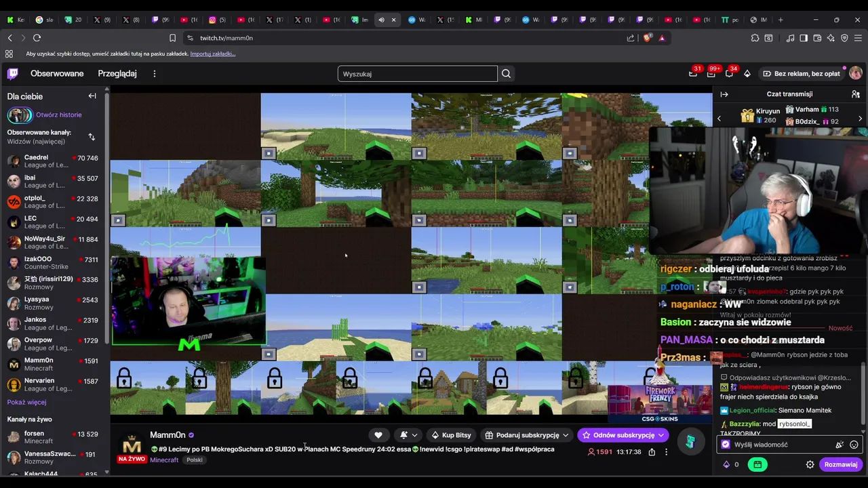Click the 'Kup Bitsy' button
This screenshot has width=868, height=488.
pos(451,435)
